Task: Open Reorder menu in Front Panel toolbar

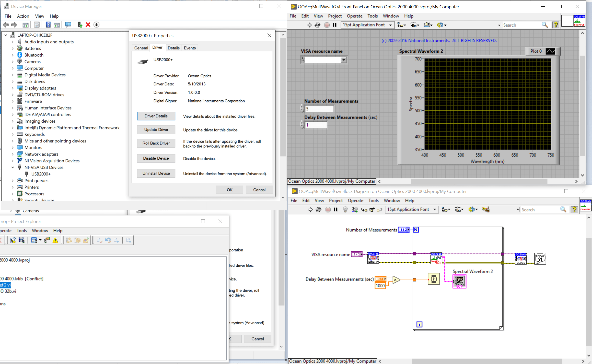Action: (441, 25)
